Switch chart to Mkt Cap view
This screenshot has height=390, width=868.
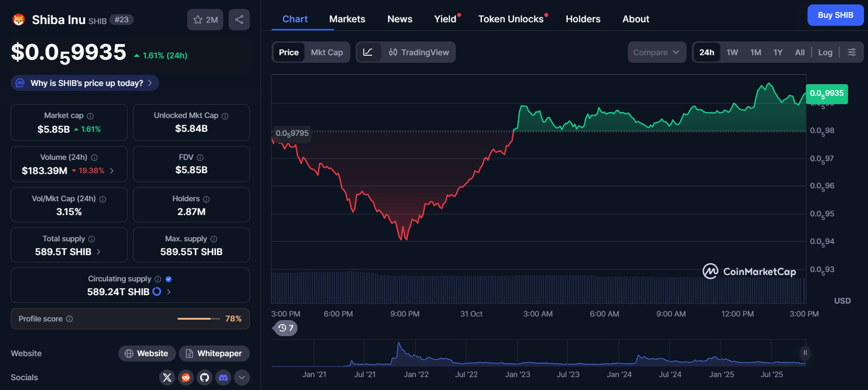[327, 52]
